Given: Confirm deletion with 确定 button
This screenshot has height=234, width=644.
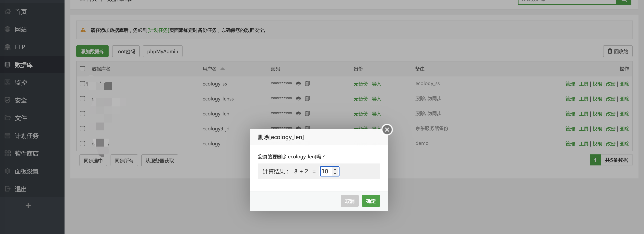Looking at the screenshot, I should point(371,201).
